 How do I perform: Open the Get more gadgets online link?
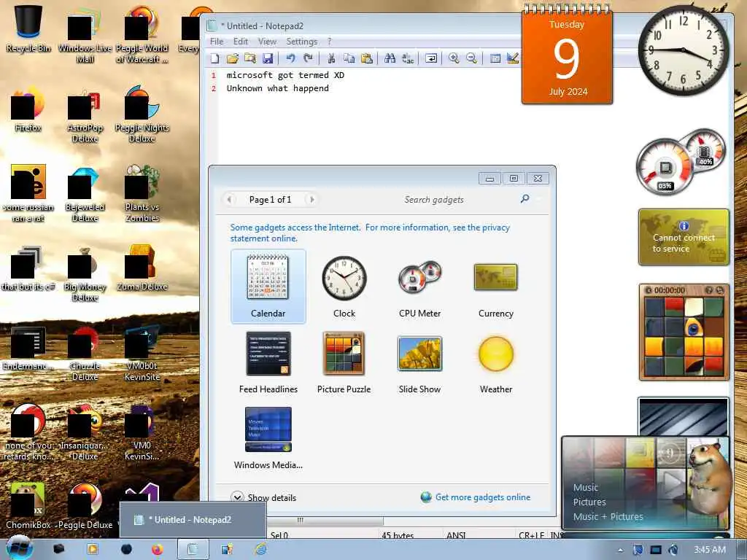tap(476, 497)
